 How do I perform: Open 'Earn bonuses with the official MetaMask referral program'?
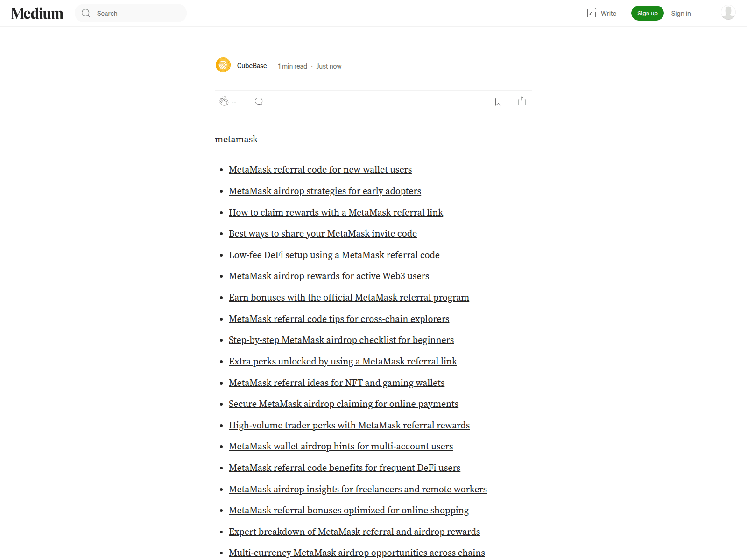pos(349,298)
